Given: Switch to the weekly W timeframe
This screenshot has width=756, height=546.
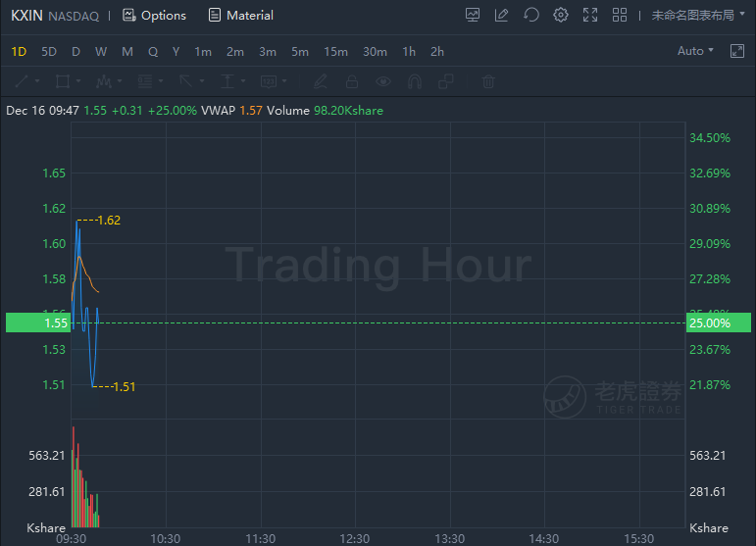Looking at the screenshot, I should click(101, 52).
